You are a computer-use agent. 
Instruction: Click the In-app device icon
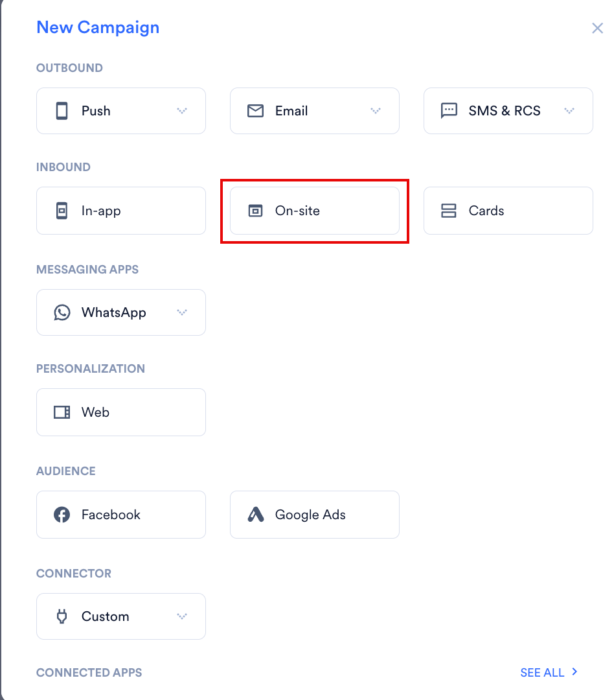tap(62, 211)
